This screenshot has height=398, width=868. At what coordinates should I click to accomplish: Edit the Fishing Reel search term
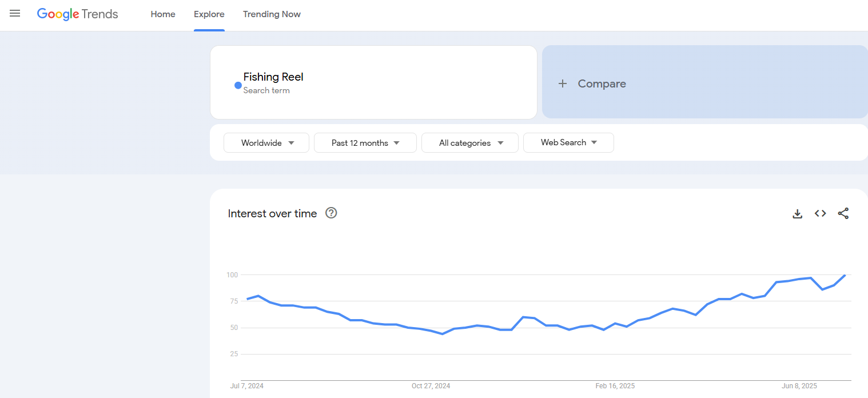(273, 77)
